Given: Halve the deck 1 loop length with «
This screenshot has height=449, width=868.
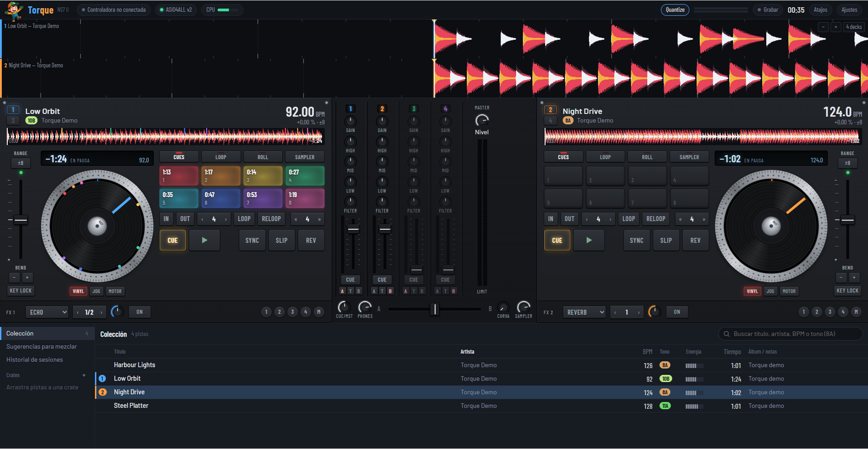Looking at the screenshot, I should tap(296, 219).
